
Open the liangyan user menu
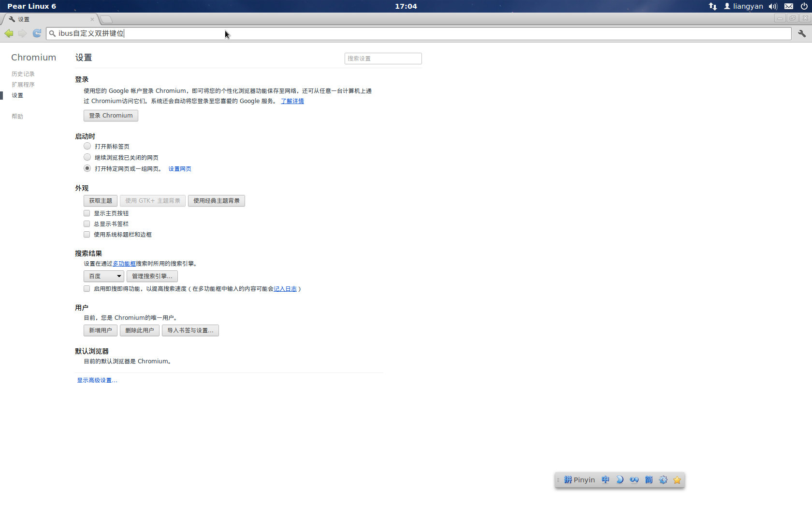pos(743,6)
